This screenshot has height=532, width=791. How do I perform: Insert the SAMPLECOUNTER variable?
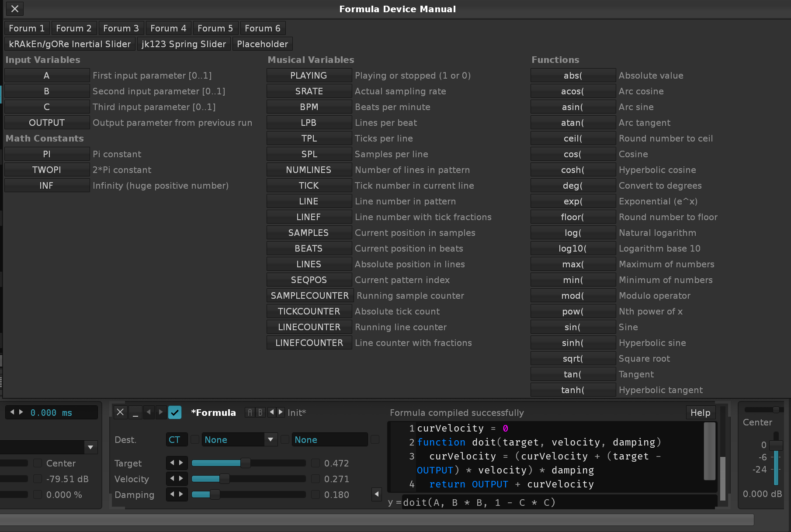point(309,296)
